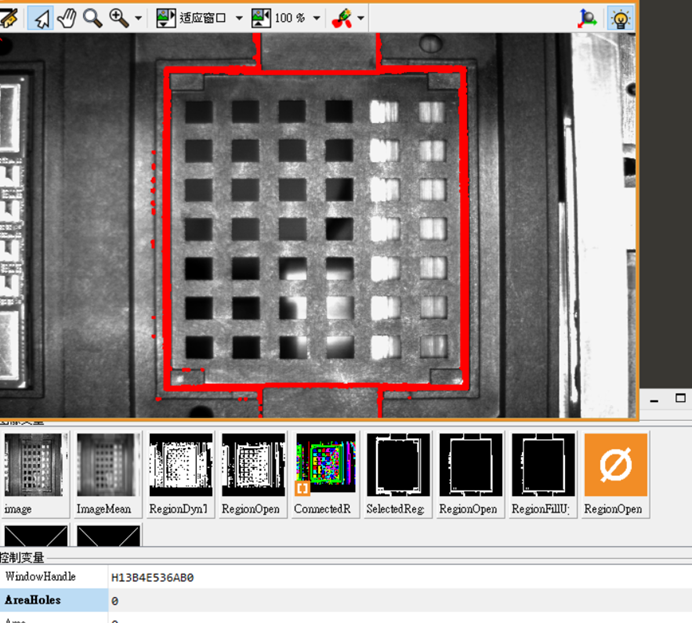The image size is (692, 623).
Task: Select the orange empty RegionOpen thumbnail
Action: pyautogui.click(x=615, y=465)
